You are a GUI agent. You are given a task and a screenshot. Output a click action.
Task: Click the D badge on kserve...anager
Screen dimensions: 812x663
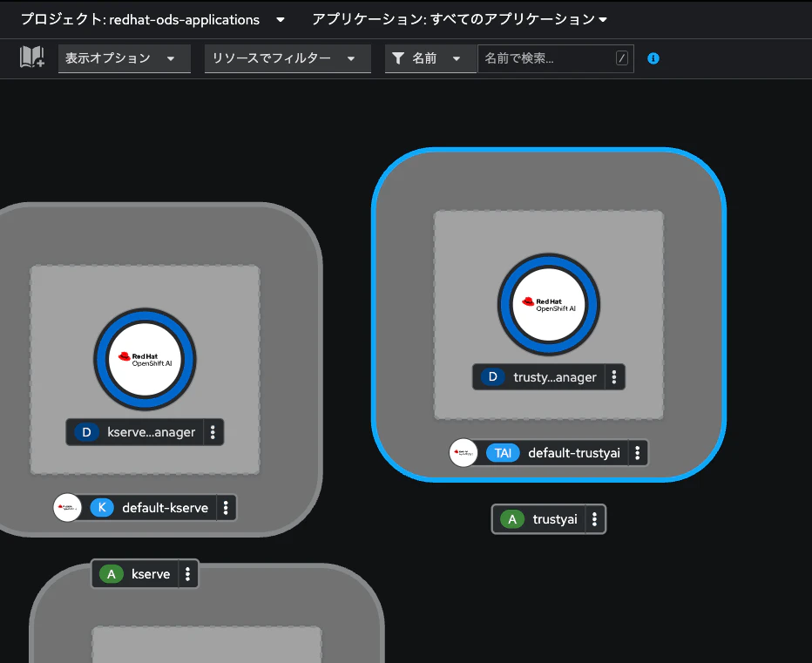pyautogui.click(x=86, y=432)
